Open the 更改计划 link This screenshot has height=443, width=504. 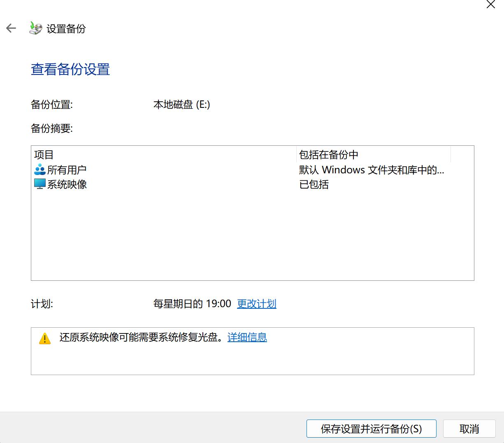(257, 304)
